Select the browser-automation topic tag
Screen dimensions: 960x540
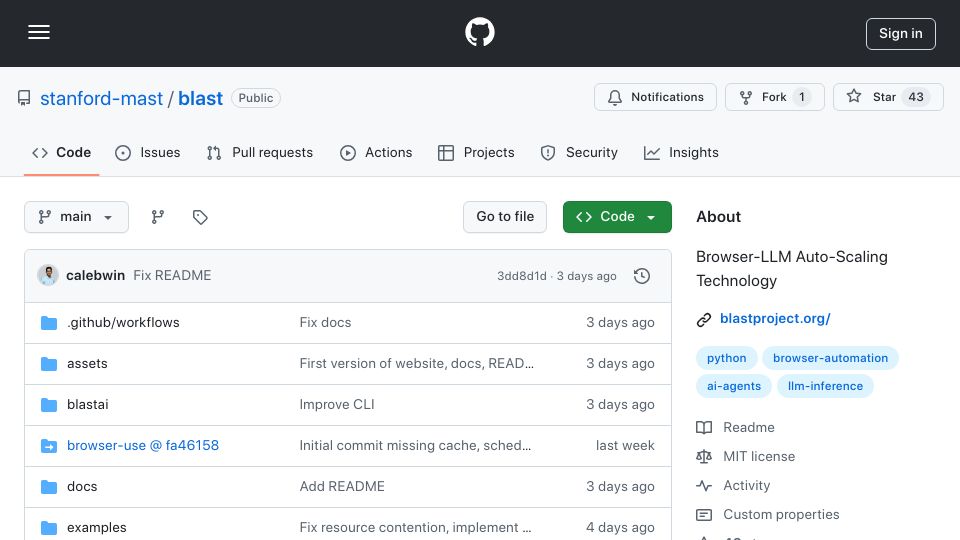point(830,358)
